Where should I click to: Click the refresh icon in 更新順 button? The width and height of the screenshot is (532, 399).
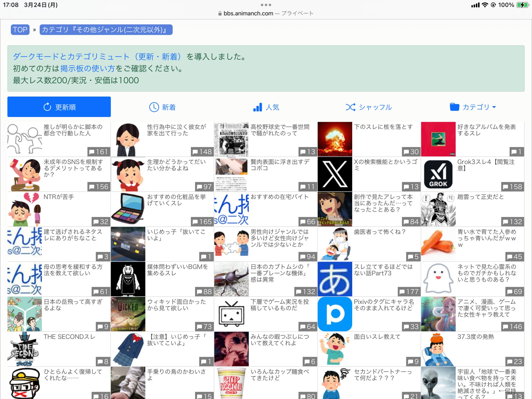(x=47, y=107)
